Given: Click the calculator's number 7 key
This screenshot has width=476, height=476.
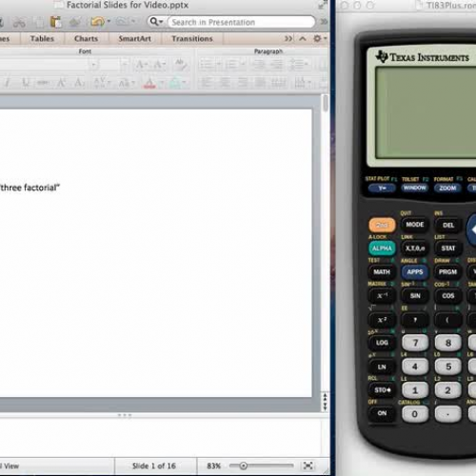Looking at the screenshot, I should coord(415,343).
